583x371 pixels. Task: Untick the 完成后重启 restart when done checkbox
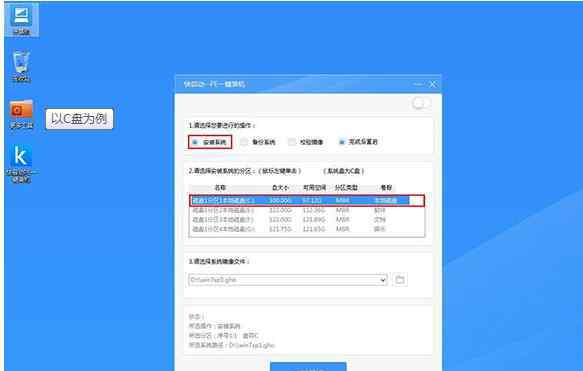(x=358, y=142)
